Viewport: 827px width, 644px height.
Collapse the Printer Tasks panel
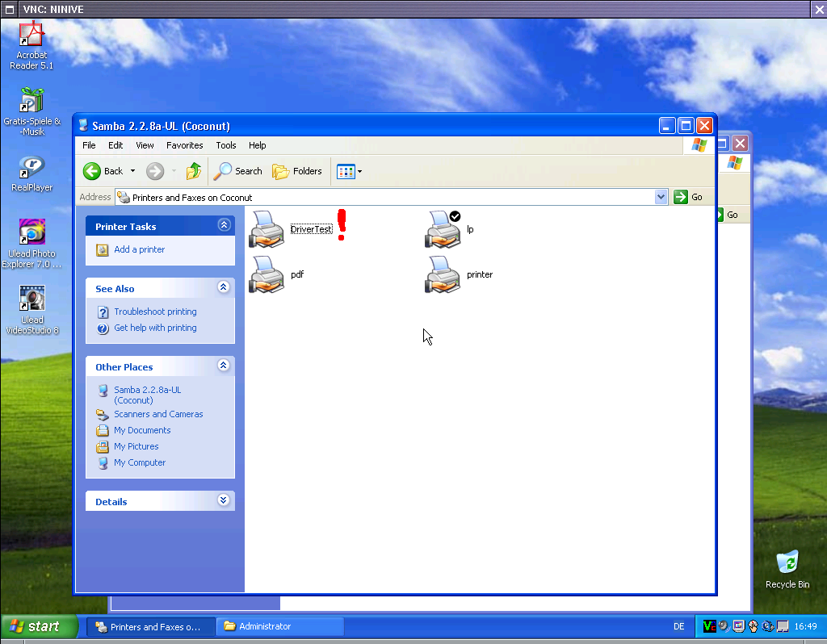[224, 226]
